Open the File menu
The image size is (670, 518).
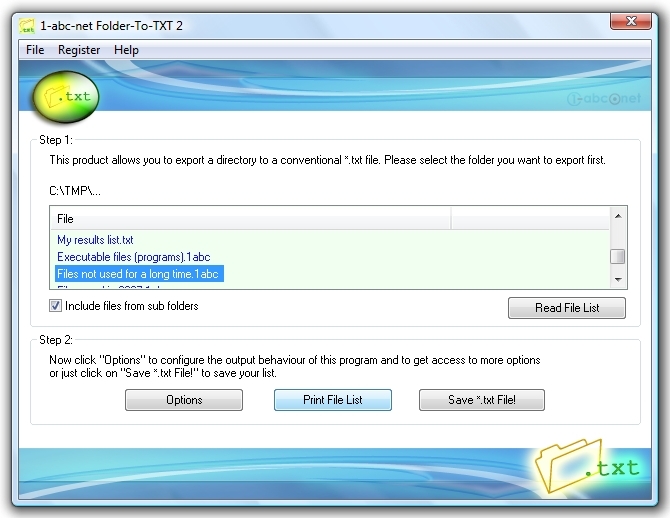[x=35, y=50]
